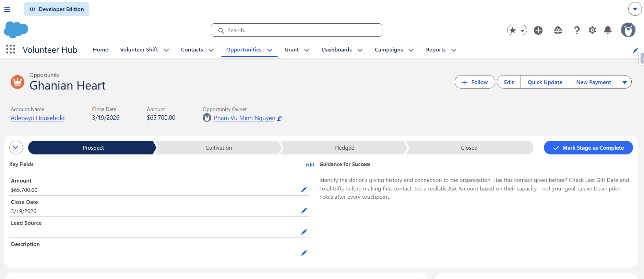Select the Closed stage in path

[469, 148]
